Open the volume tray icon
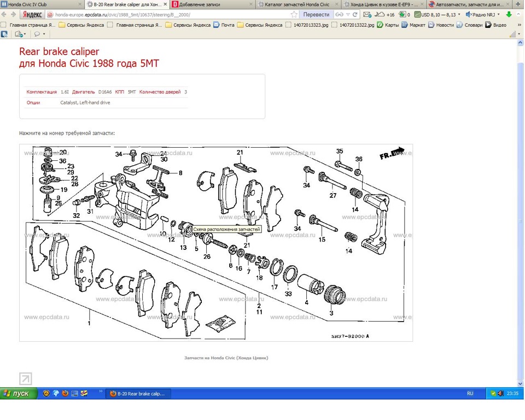 point(500,394)
